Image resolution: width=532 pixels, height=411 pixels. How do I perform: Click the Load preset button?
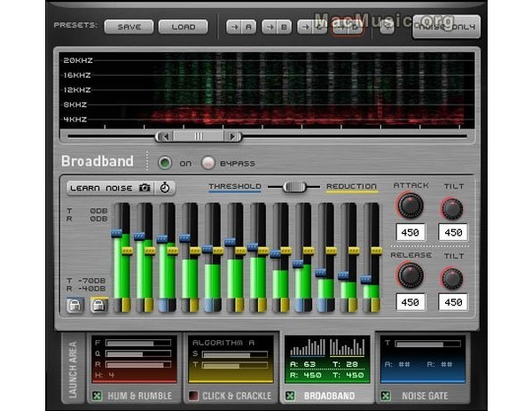coord(184,27)
